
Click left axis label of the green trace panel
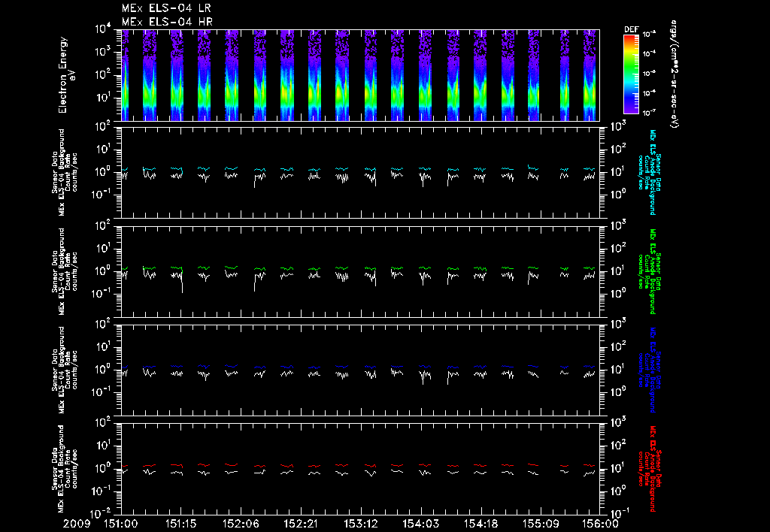click(65, 271)
